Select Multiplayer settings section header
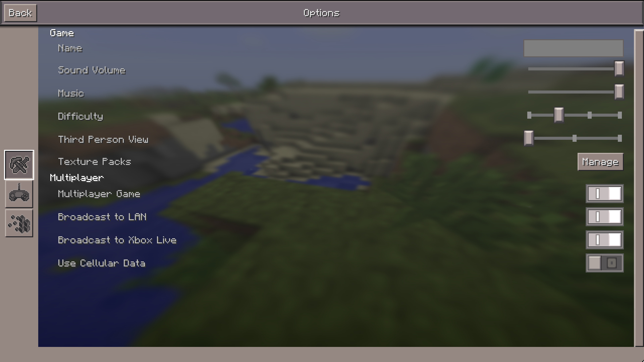The height and width of the screenshot is (362, 644). [76, 177]
